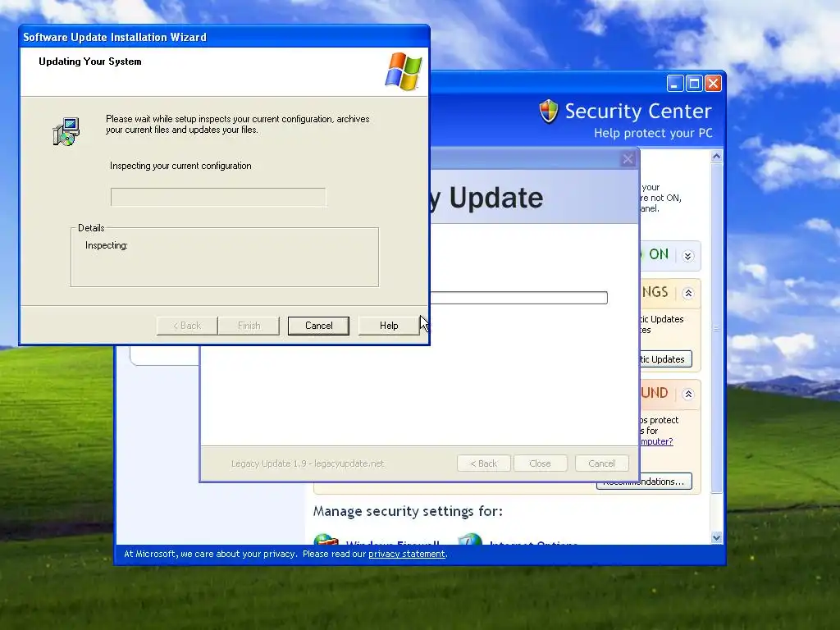Click 'Inspecting your current configuration' status text
The width and height of the screenshot is (840, 630).
point(180,166)
